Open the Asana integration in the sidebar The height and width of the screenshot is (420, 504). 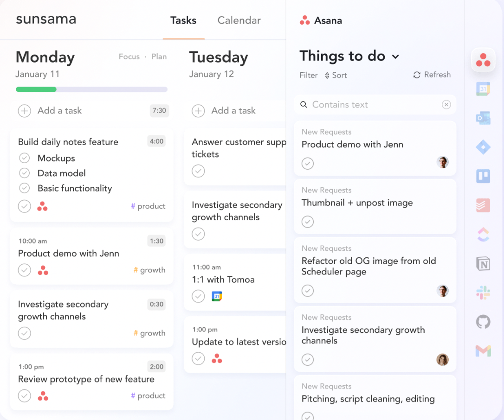click(483, 60)
